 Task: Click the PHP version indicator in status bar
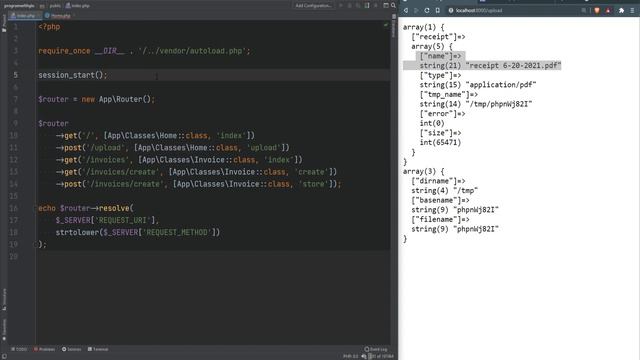[x=350, y=356]
